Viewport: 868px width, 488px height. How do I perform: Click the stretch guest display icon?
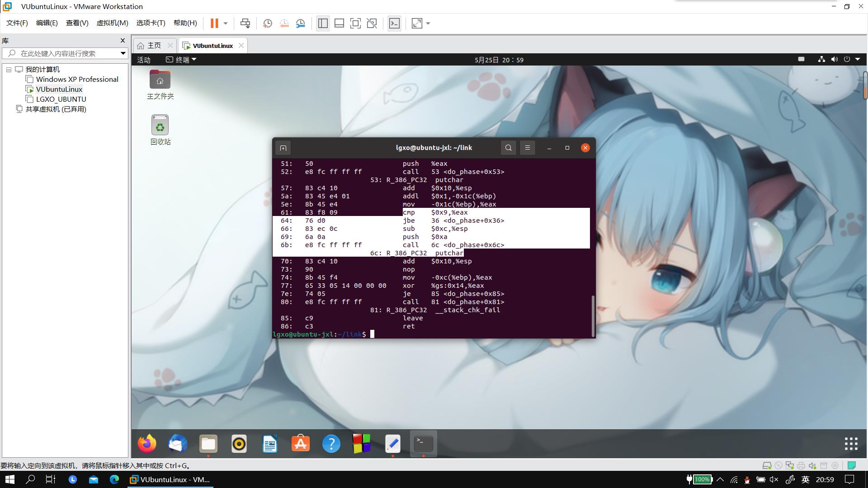click(x=417, y=23)
